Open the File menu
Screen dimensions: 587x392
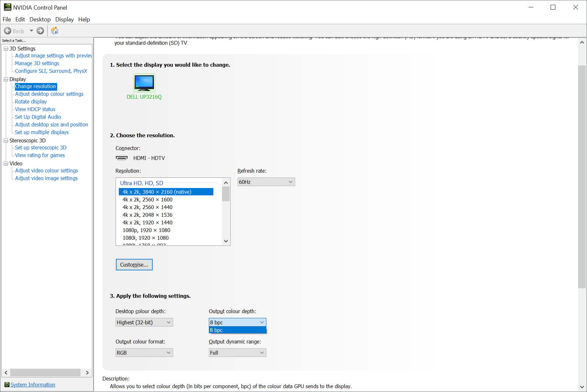click(x=7, y=19)
